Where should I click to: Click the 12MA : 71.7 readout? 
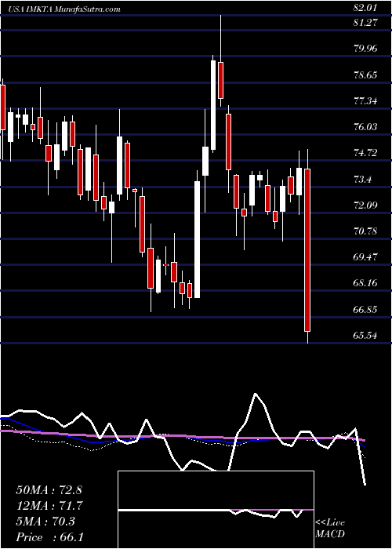click(49, 506)
